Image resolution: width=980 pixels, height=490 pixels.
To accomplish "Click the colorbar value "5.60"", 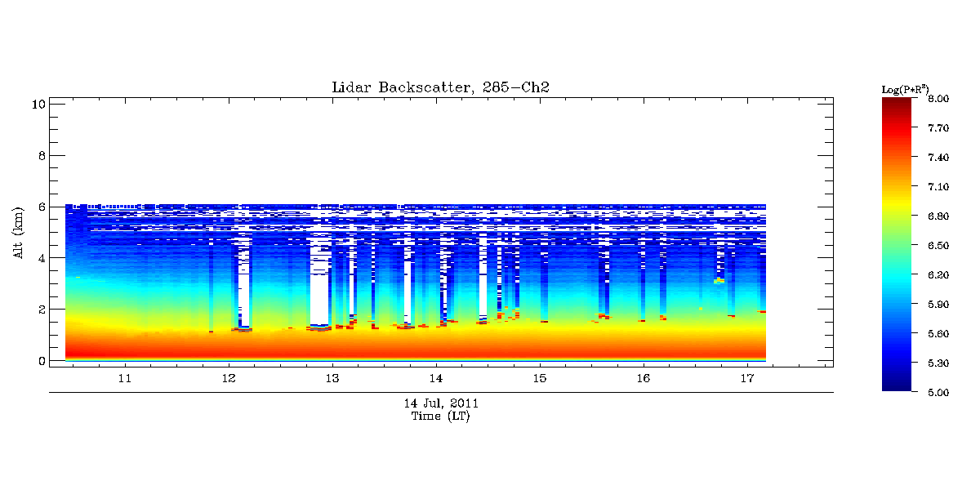I will point(938,334).
